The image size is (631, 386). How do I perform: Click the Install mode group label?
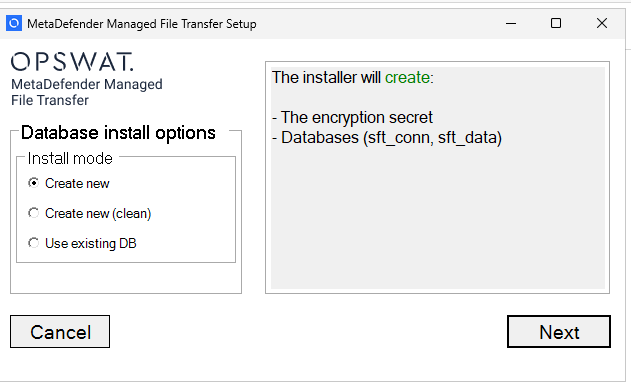point(70,159)
